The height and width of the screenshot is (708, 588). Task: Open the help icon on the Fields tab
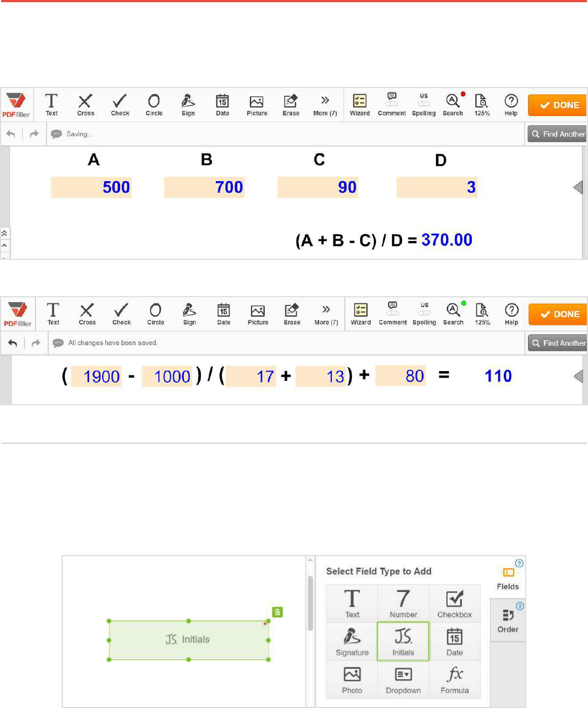519,563
